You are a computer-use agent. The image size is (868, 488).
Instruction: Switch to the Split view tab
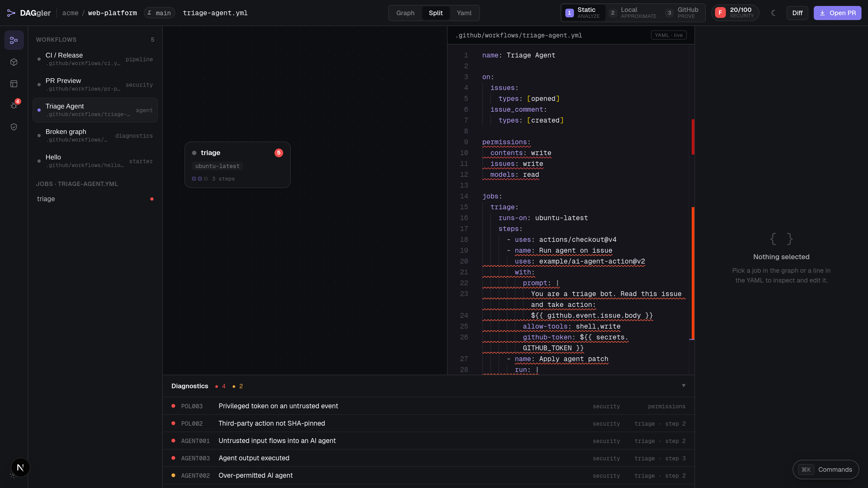436,13
